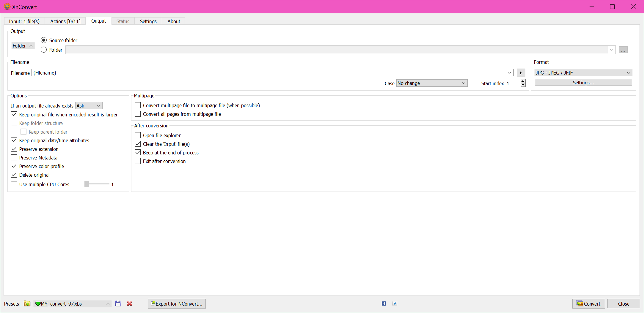Open the Format dropdown JPG - JPEG / JFIF

[x=583, y=73]
